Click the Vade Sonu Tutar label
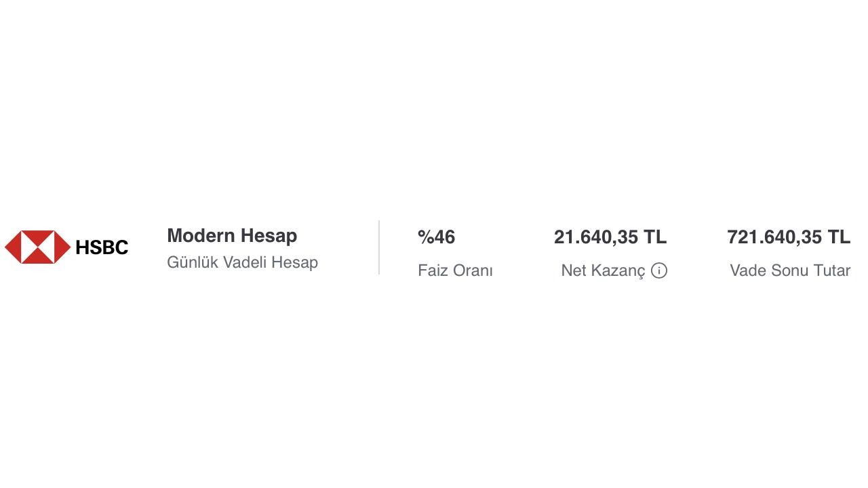The image size is (868, 488). click(x=790, y=270)
